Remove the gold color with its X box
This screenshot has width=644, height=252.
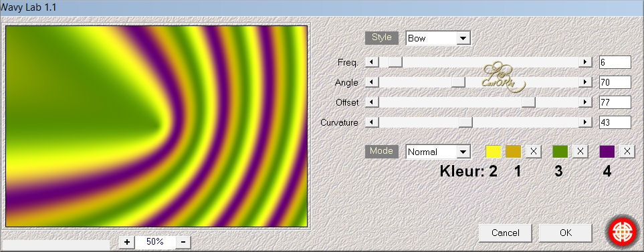[x=534, y=152]
